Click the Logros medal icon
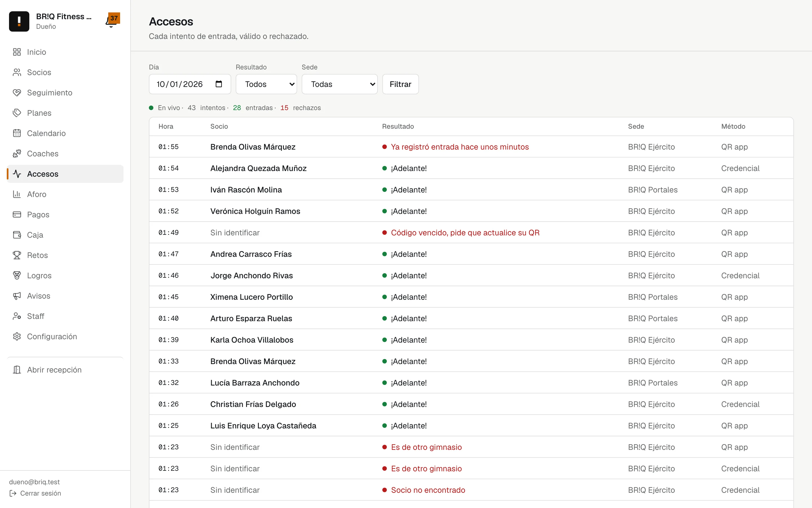Viewport: 812px width, 508px height. pyautogui.click(x=17, y=275)
